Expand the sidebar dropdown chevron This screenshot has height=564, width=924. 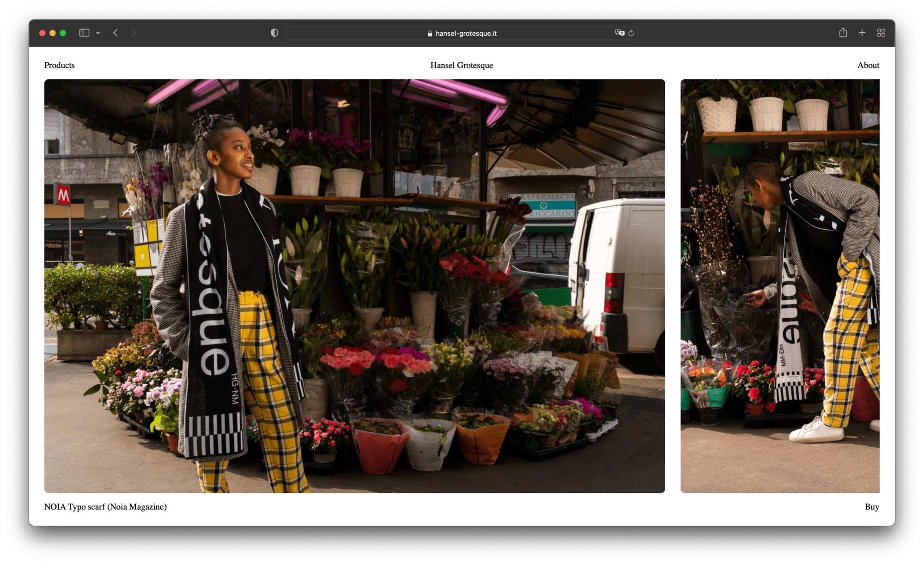tap(98, 33)
